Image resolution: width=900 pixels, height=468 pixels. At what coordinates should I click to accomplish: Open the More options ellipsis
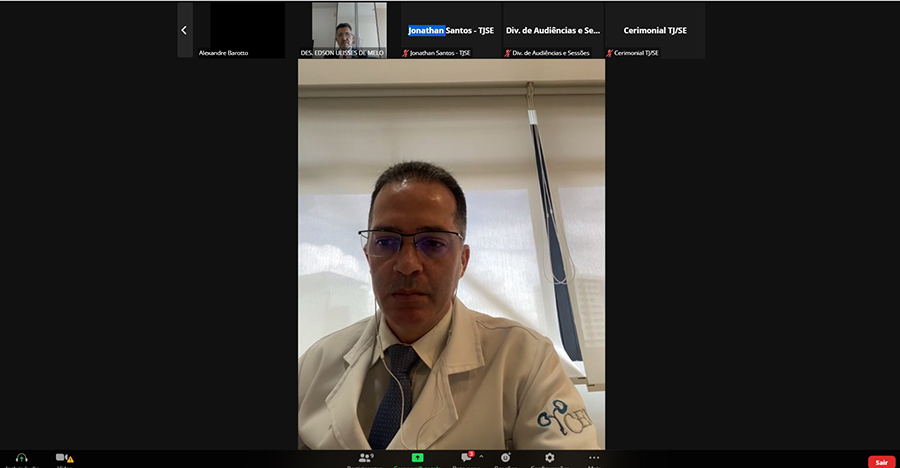pyautogui.click(x=594, y=458)
